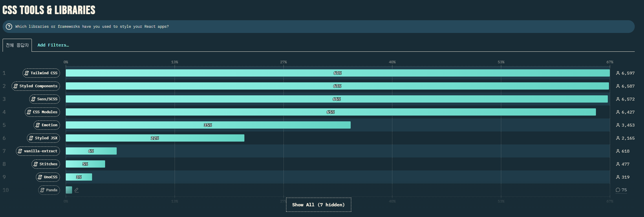Open the Styled Components label pill

click(36, 86)
